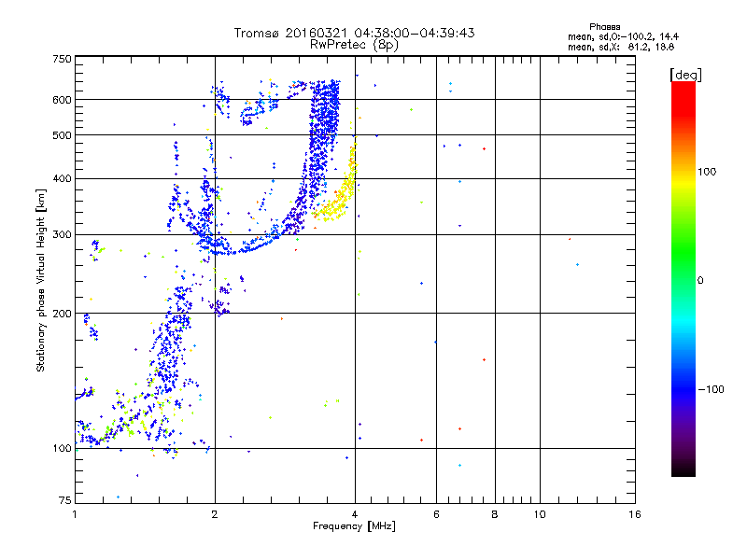Viewport: 747px width, 560px height.
Task: Select the subtitle 'RwPretec (8p)'
Action: tap(354, 45)
